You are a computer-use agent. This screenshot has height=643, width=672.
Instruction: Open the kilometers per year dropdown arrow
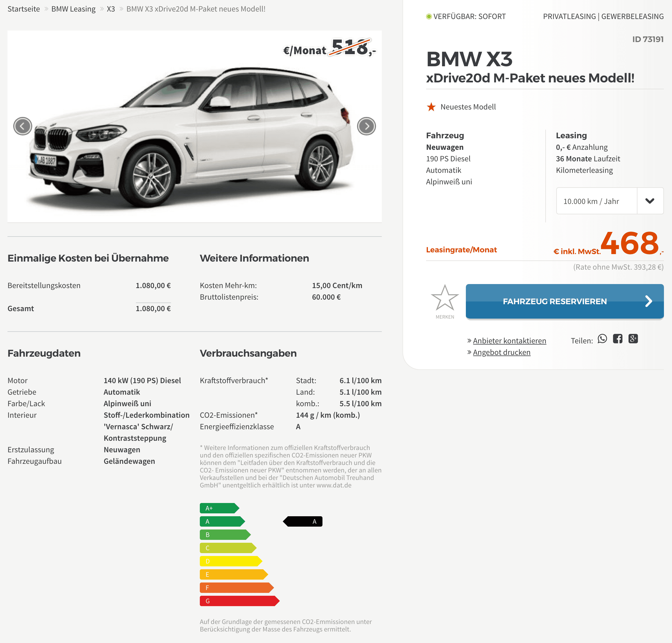click(x=650, y=201)
